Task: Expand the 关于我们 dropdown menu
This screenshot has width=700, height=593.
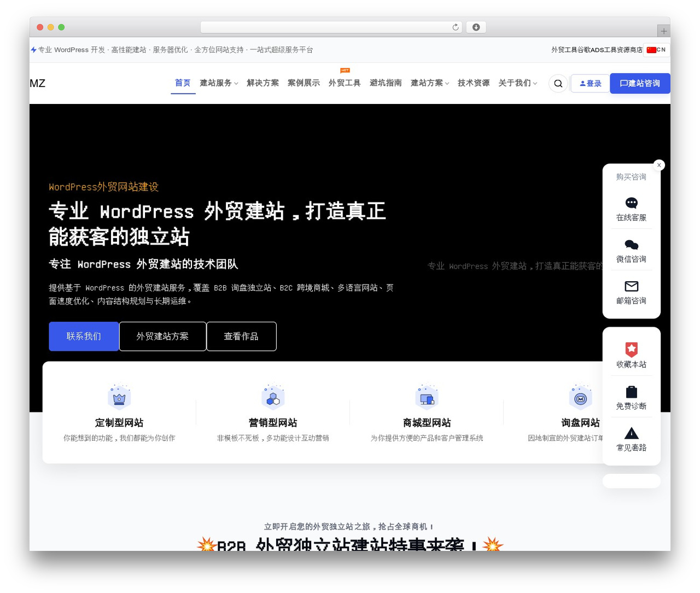Action: tap(518, 83)
